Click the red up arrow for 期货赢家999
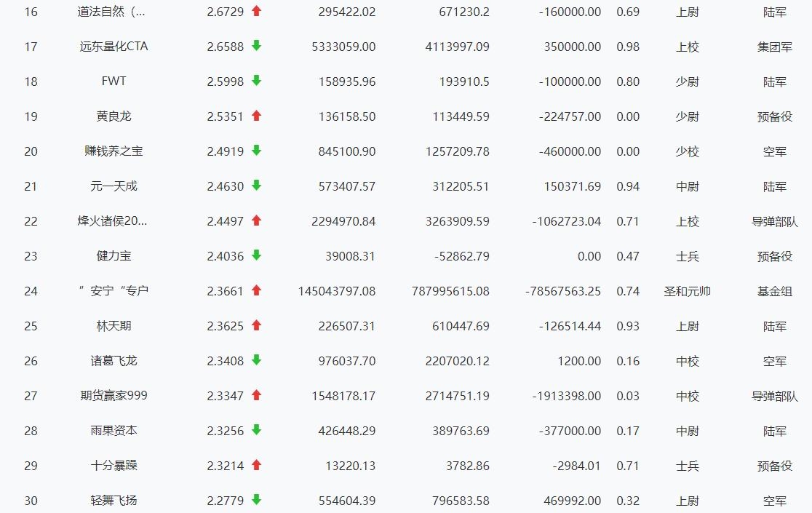The image size is (812, 513). coord(256,395)
